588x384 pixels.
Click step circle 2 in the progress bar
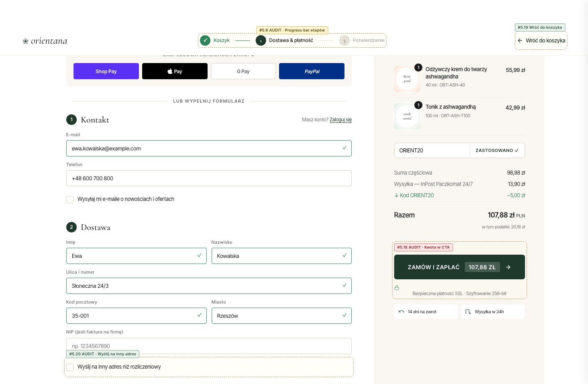tap(261, 40)
